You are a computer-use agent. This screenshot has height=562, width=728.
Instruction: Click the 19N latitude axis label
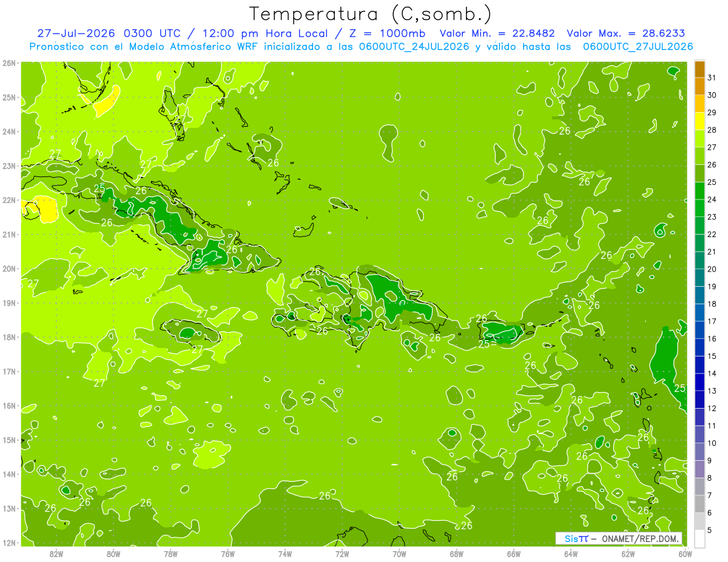[9, 303]
